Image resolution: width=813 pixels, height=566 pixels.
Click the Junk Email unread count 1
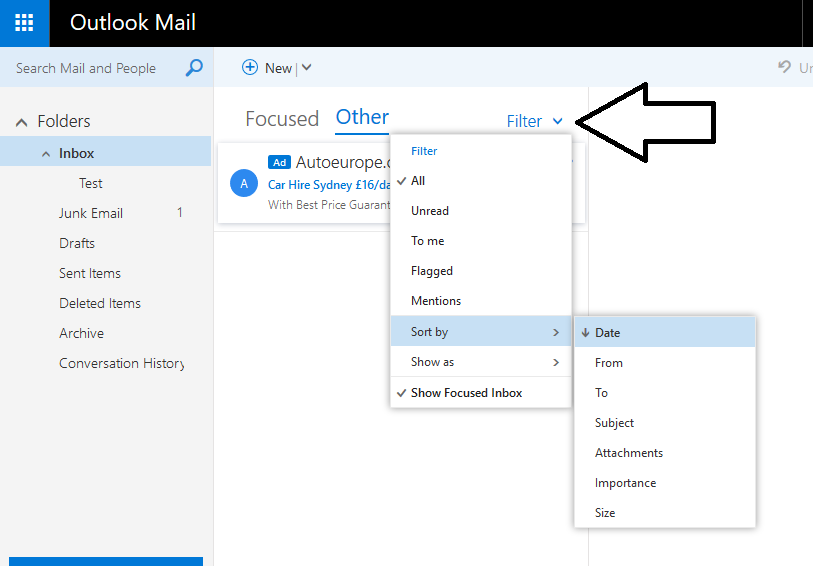pos(180,213)
